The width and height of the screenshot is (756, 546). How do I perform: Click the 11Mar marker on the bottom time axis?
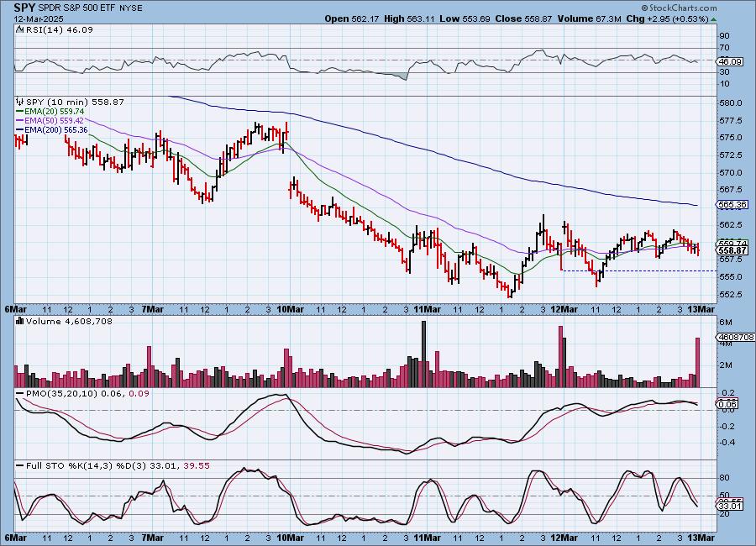(x=428, y=538)
